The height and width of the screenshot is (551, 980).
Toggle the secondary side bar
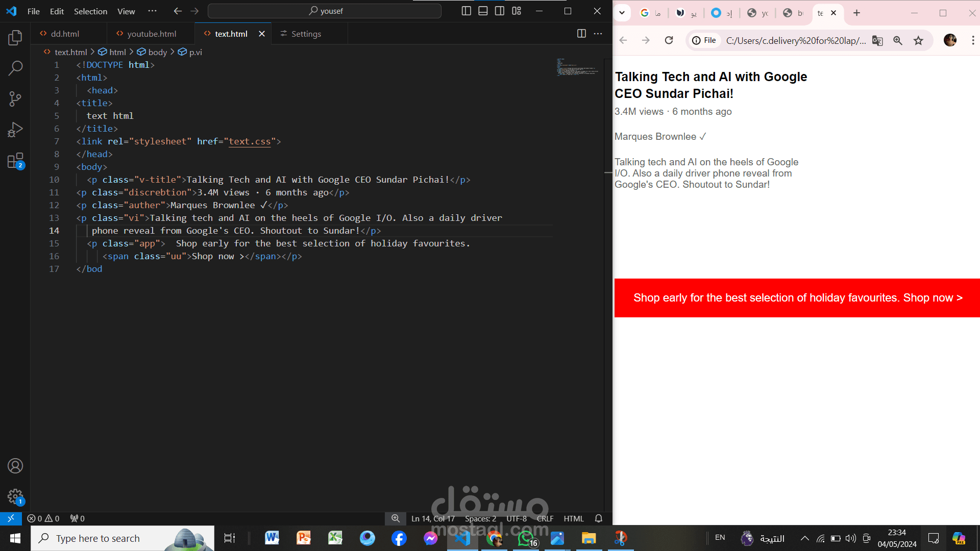click(500, 11)
